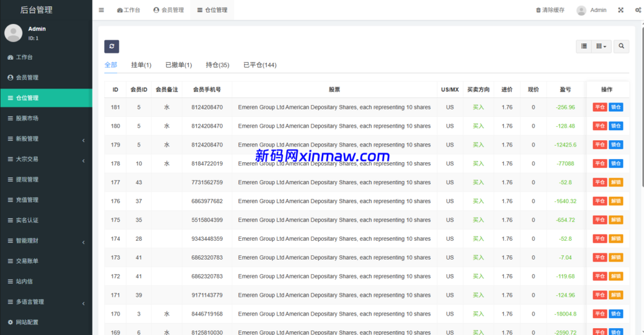
Task: Click profit value -1640.32
Action: pyautogui.click(x=565, y=201)
